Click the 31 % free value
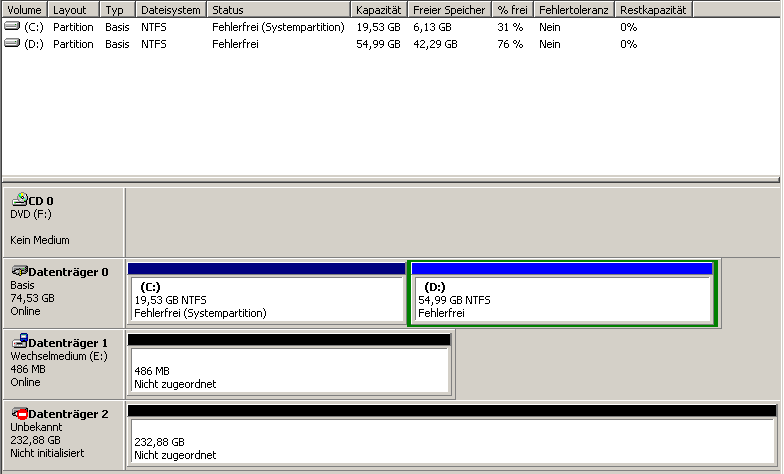 (x=510, y=27)
